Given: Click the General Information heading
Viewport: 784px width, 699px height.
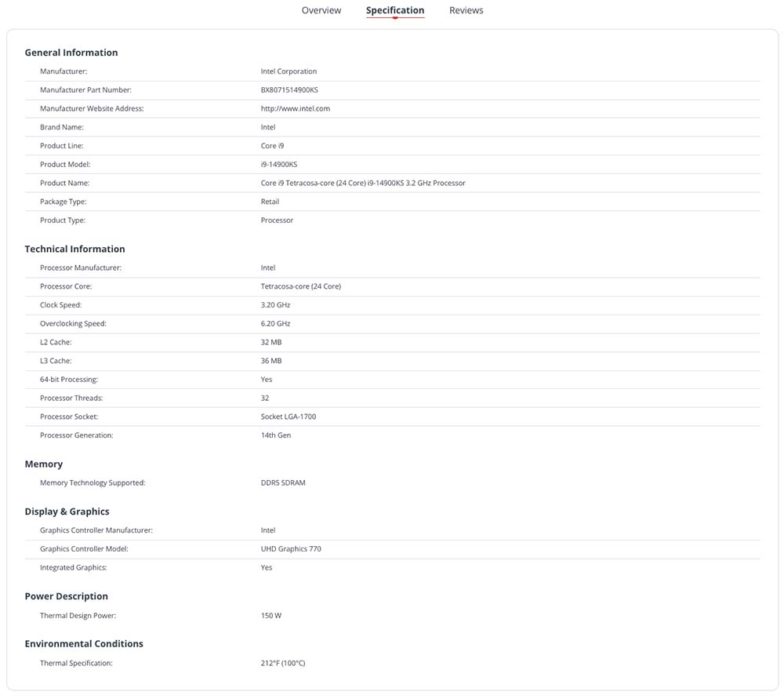Looking at the screenshot, I should click(71, 53).
